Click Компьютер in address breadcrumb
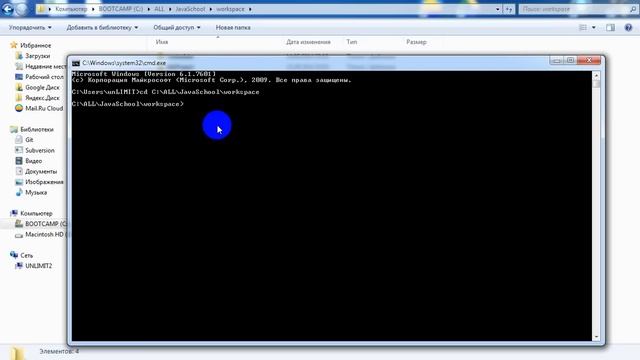The image size is (640, 360). pyautogui.click(x=71, y=9)
